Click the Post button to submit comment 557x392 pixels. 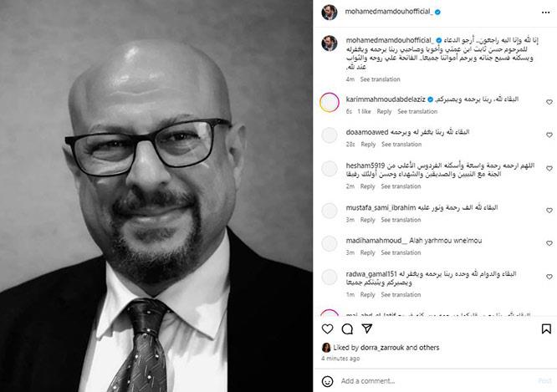(545, 381)
